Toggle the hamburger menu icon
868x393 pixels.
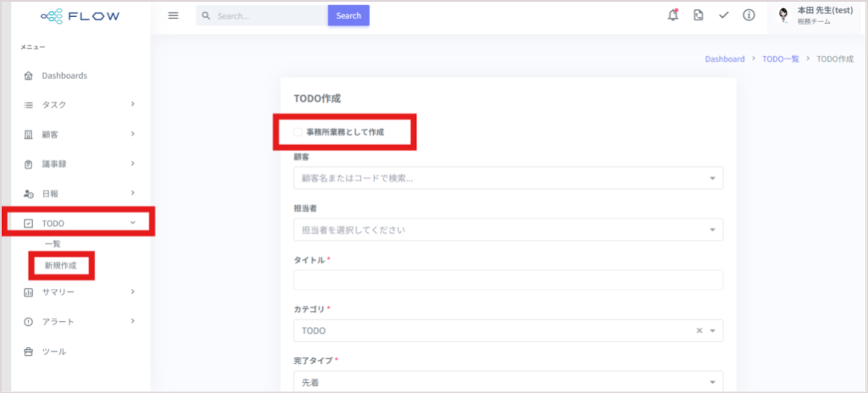point(173,15)
